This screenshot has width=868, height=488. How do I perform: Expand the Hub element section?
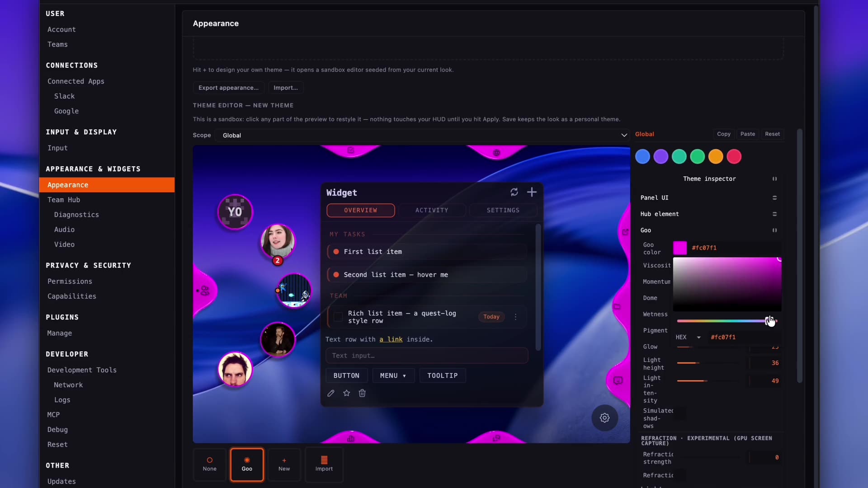click(x=774, y=214)
